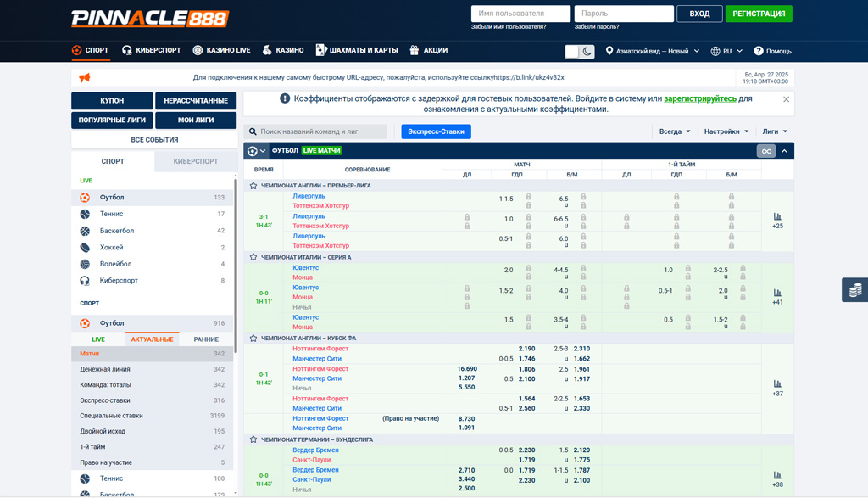Open the Asian view dropdown

coord(652,51)
